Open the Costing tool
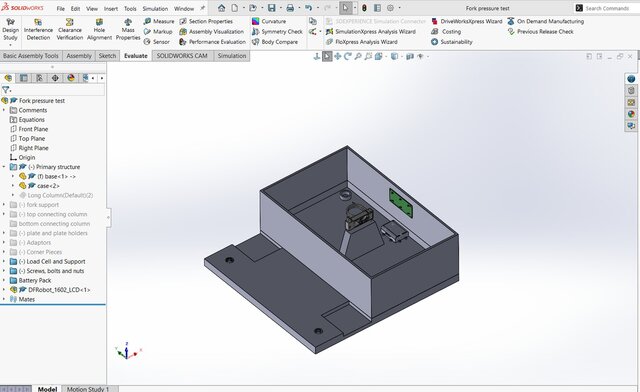The width and height of the screenshot is (640, 392). point(446,31)
